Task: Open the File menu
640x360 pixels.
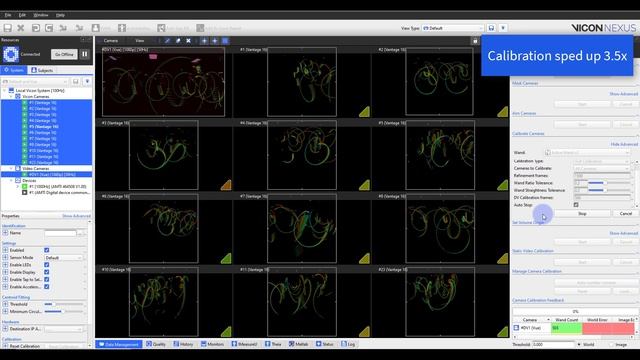Action: click(x=8, y=15)
